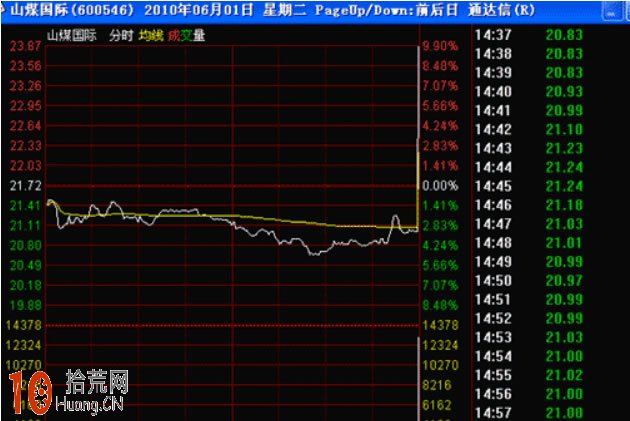Click the green 7.07% percentage label
Viewport: 630px width, 421px height.
click(x=440, y=286)
